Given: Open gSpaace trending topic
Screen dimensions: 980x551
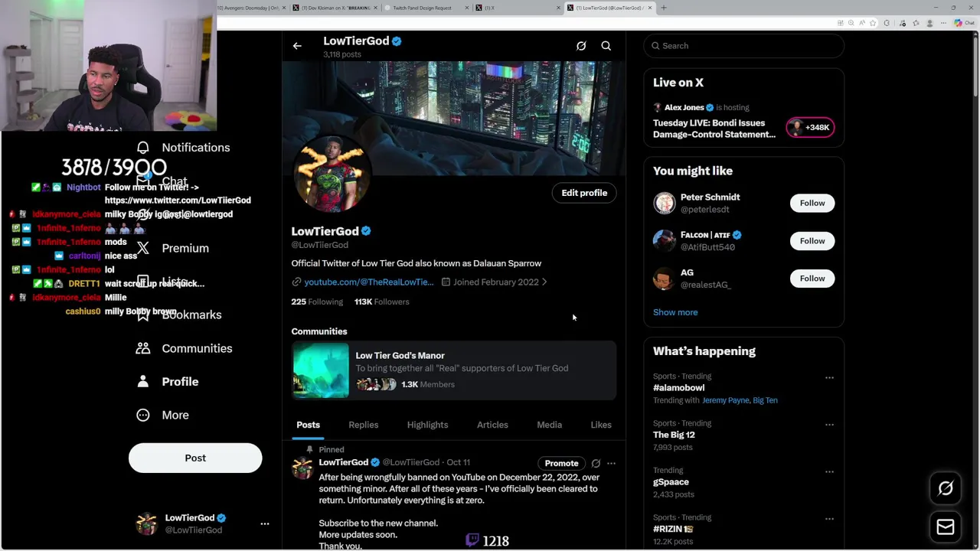Looking at the screenshot, I should (x=671, y=482).
